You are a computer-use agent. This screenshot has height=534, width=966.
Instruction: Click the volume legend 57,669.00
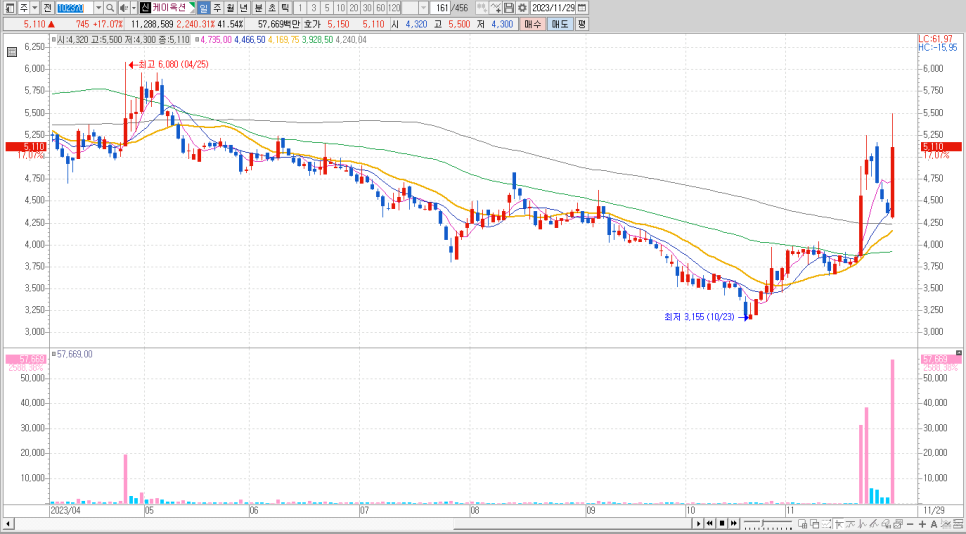(75, 354)
